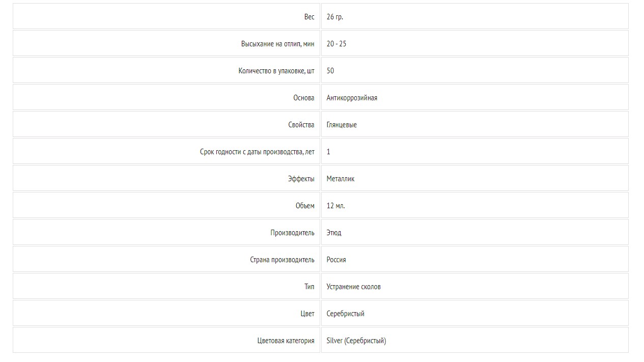Click the "Свойства" row label
Screen dimensions: 644x362
(x=301, y=125)
